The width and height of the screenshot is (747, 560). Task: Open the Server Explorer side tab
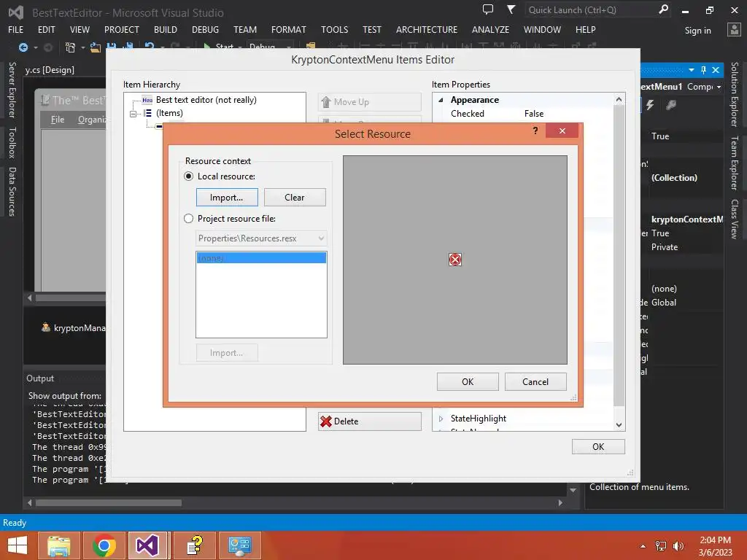pyautogui.click(x=12, y=90)
